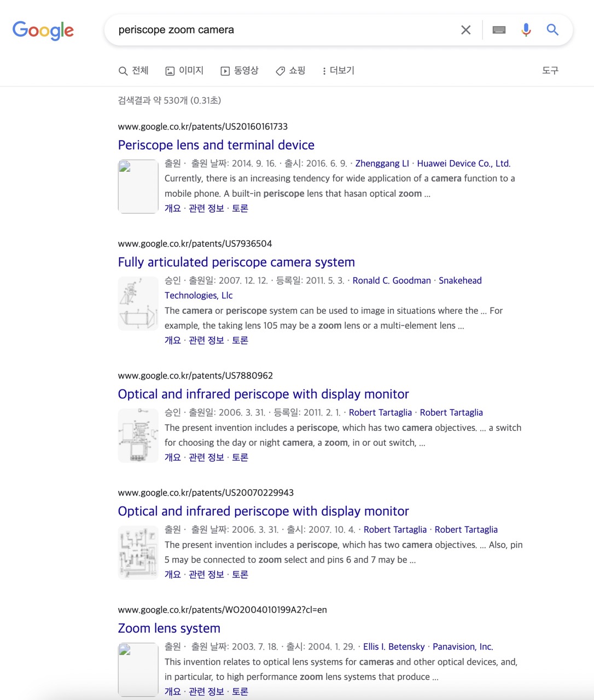Screen dimensions: 594x700
Task: Click Robert Tartaglia inventor link in US20070229943 result
Action: coord(395,529)
